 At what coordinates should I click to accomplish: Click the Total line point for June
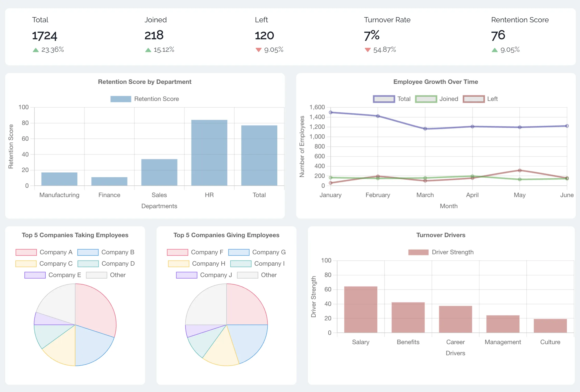click(x=567, y=126)
